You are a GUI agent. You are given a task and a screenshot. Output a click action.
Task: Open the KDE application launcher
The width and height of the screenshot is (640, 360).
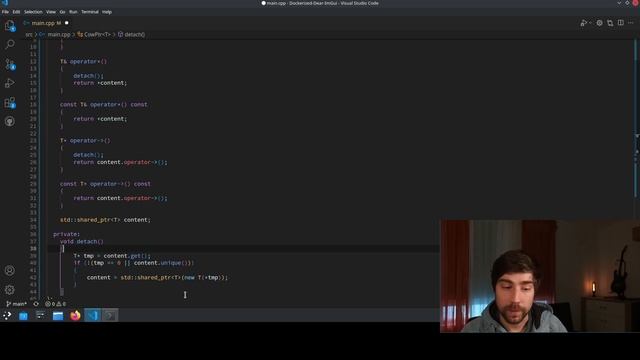click(x=7, y=316)
